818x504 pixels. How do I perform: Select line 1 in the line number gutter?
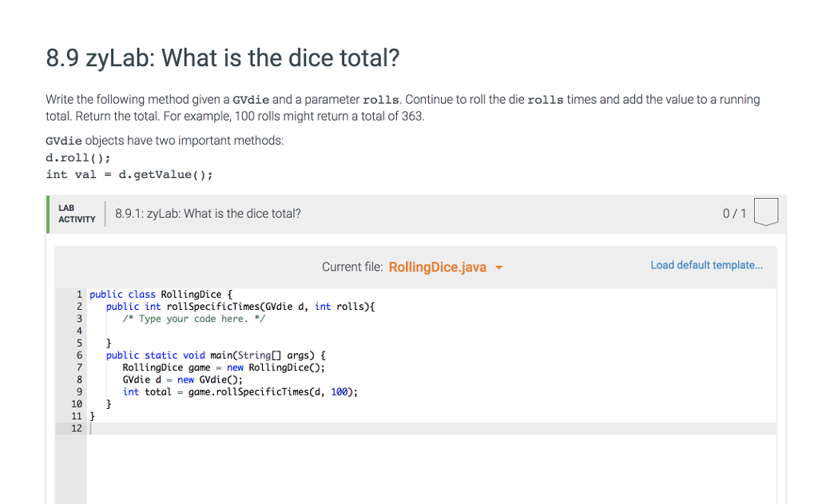point(77,294)
